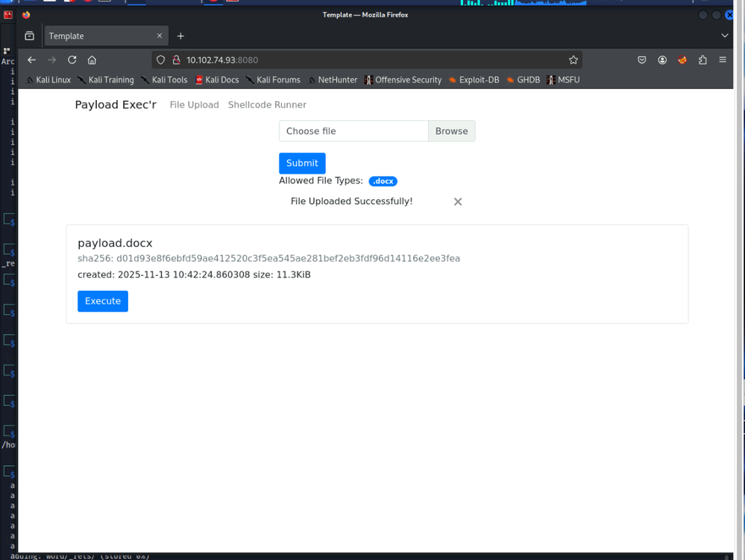Screen dimensions: 745x560
Task: Click the Submit button
Action: click(302, 163)
